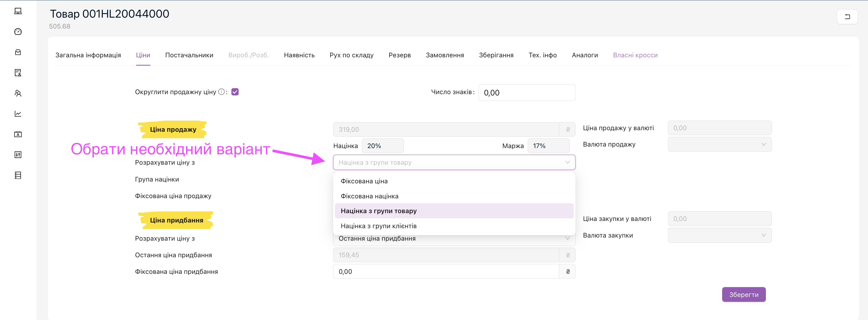Click the inbox box sidebar icon
Image resolution: width=868 pixels, height=320 pixels.
[18, 52]
